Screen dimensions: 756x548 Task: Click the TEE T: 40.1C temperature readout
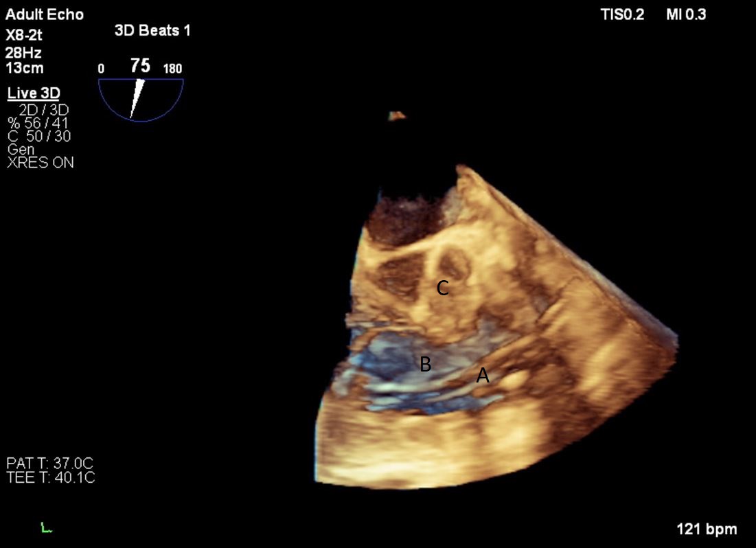tap(51, 477)
